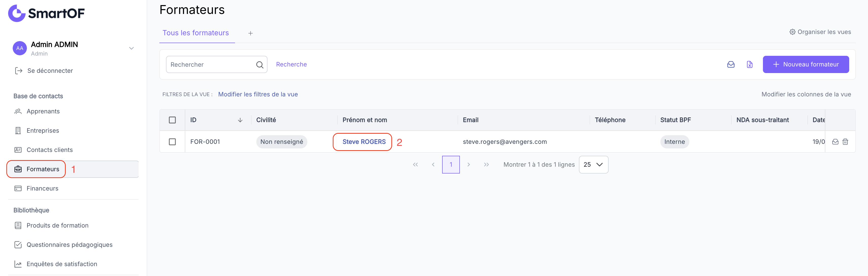
Task: Click the Contacts clients card icon
Action: click(x=18, y=150)
